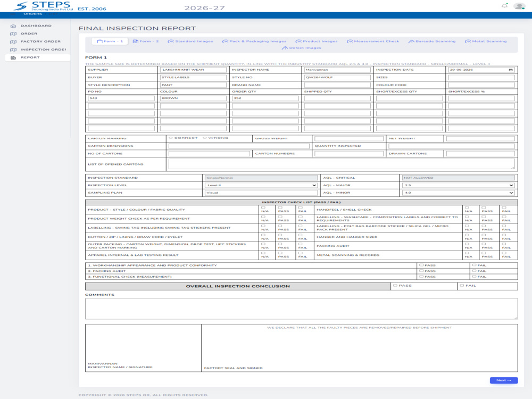The height and width of the screenshot is (399, 532).
Task: Click the 'FINAL INSPECTION REPORT' heading
Action: click(x=137, y=29)
